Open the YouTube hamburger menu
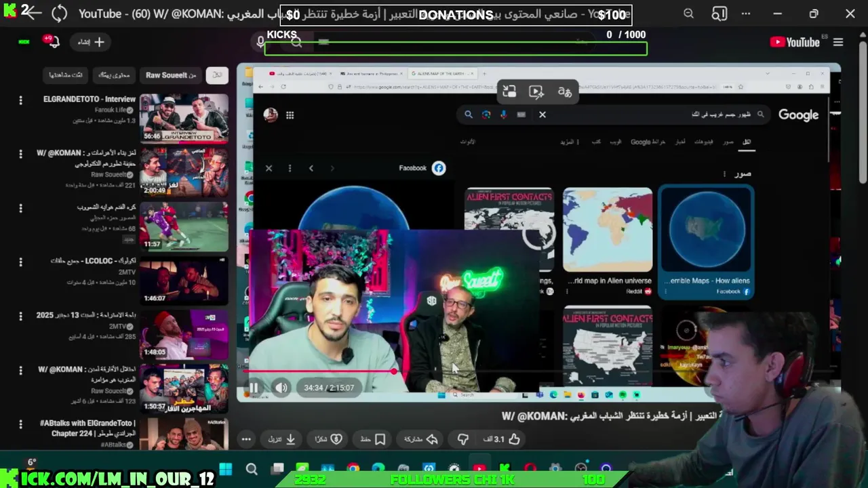This screenshot has height=488, width=868. (x=838, y=42)
